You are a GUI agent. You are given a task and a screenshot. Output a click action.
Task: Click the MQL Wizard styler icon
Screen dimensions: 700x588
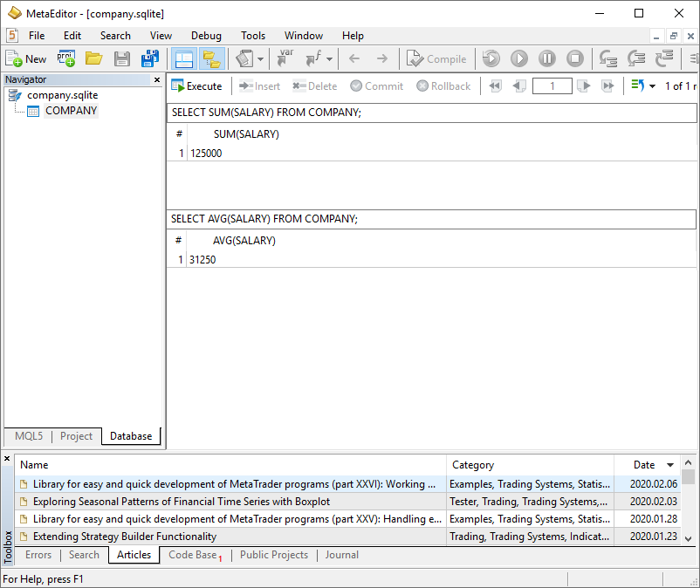point(244,59)
